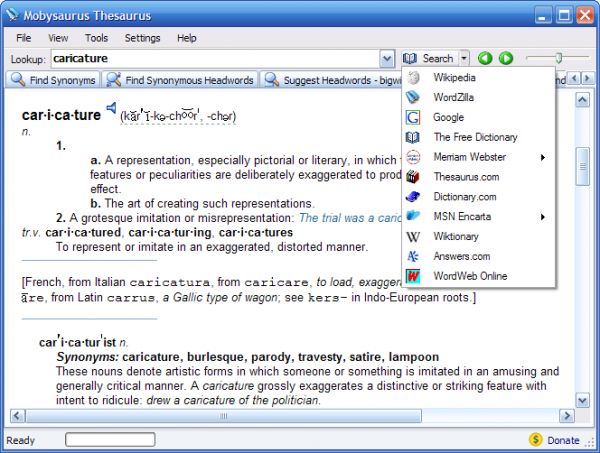The width and height of the screenshot is (600, 453).
Task: Select the Wikipedia icon in search list
Action: [x=413, y=78]
